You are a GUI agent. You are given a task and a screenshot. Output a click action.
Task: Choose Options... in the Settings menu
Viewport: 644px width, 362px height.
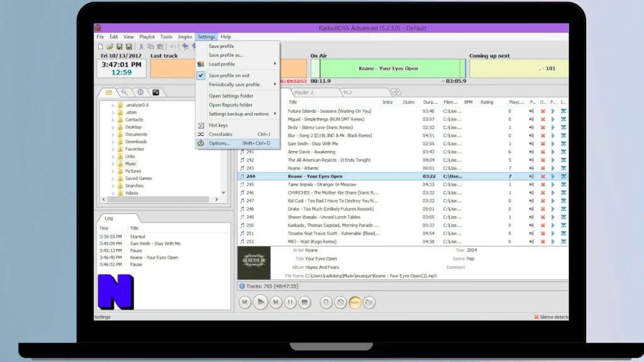238,143
